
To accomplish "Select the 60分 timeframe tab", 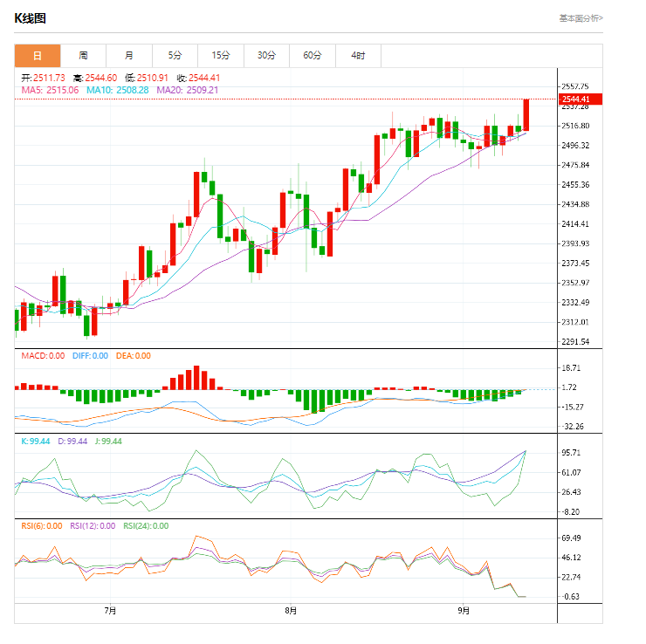I will [313, 56].
